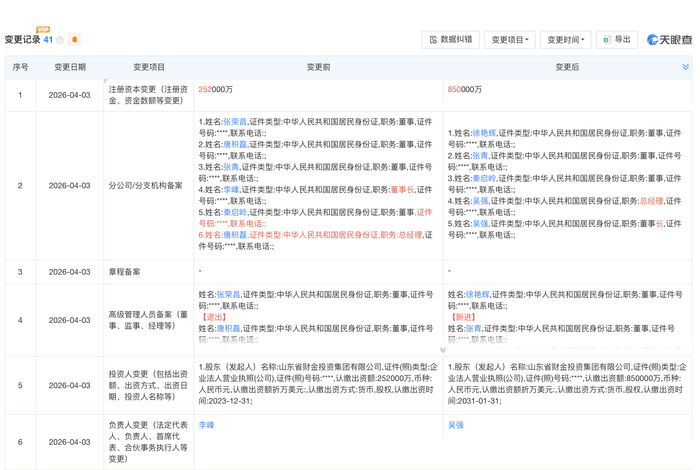
Task: Expand row 4 with the gray chevron
Action: pos(443,350)
